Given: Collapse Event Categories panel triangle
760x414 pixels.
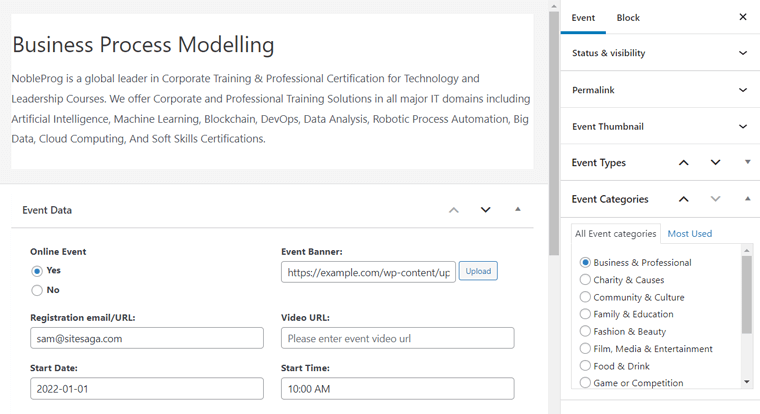Looking at the screenshot, I should click(747, 199).
